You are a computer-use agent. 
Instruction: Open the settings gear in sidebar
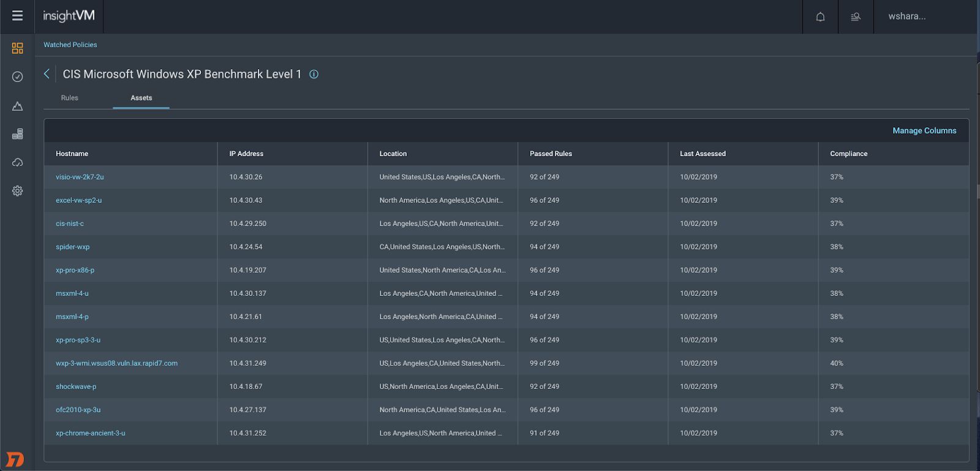pos(17,191)
